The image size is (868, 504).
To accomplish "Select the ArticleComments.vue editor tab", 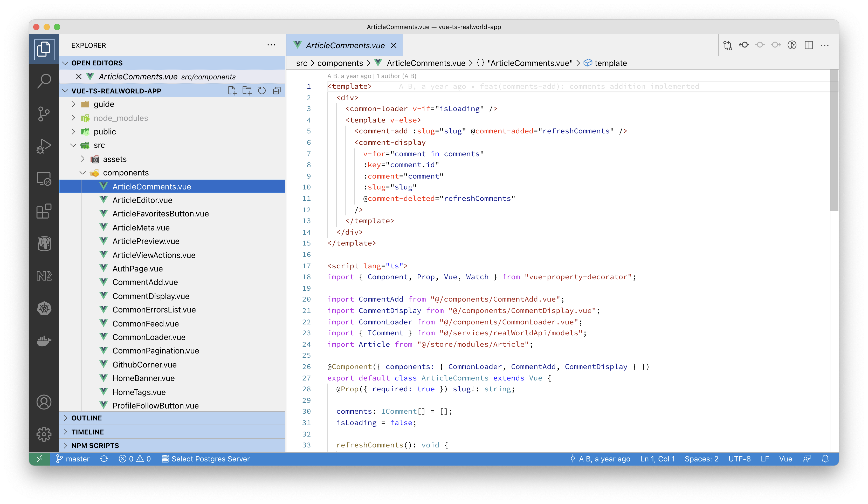I will (x=345, y=45).
